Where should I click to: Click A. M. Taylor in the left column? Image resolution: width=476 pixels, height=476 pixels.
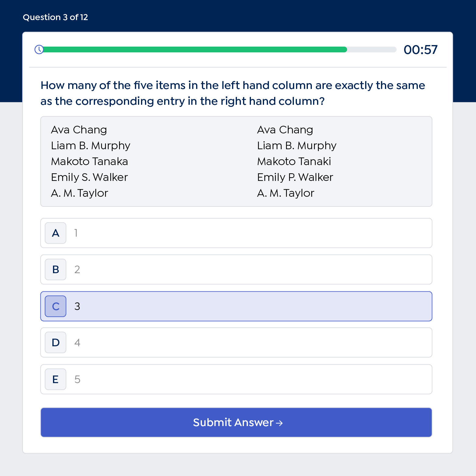[x=79, y=193]
